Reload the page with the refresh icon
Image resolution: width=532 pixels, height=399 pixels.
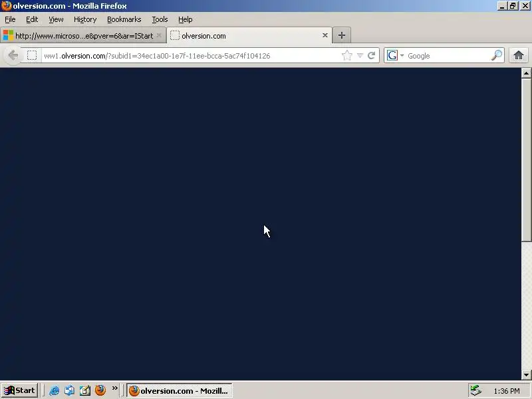coord(371,55)
